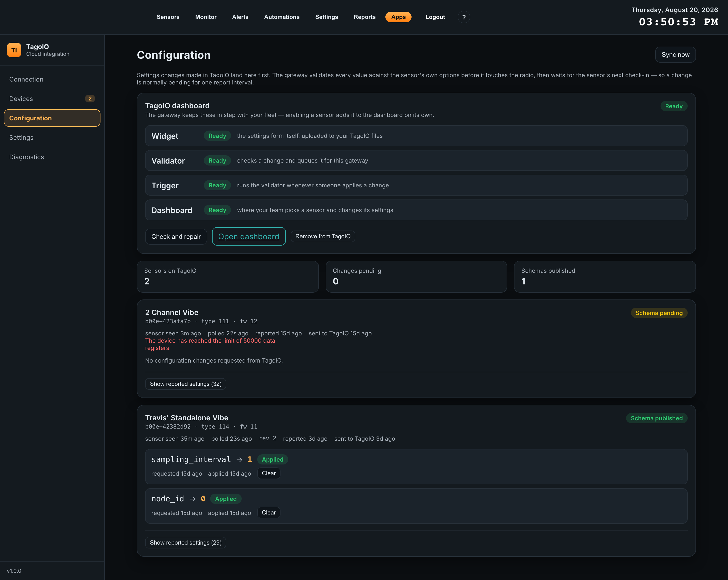
Task: Click Logout in the top navigation
Action: pyautogui.click(x=435, y=17)
